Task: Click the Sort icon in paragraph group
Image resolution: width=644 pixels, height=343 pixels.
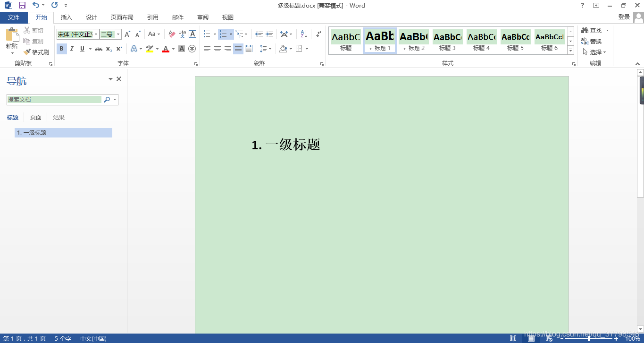Action: [x=304, y=34]
